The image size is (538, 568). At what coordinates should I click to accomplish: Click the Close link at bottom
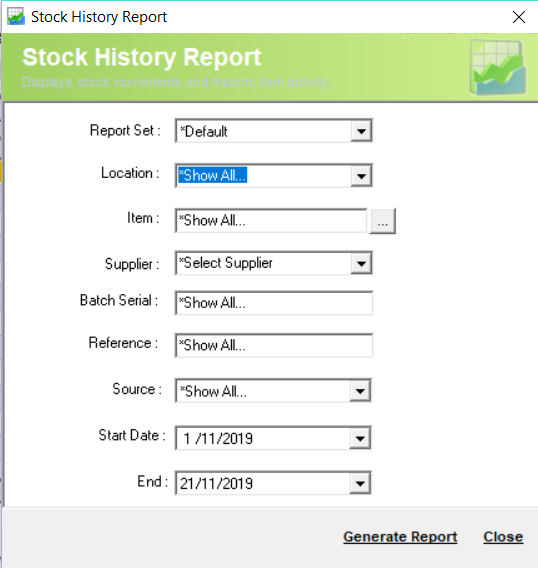coord(503,536)
